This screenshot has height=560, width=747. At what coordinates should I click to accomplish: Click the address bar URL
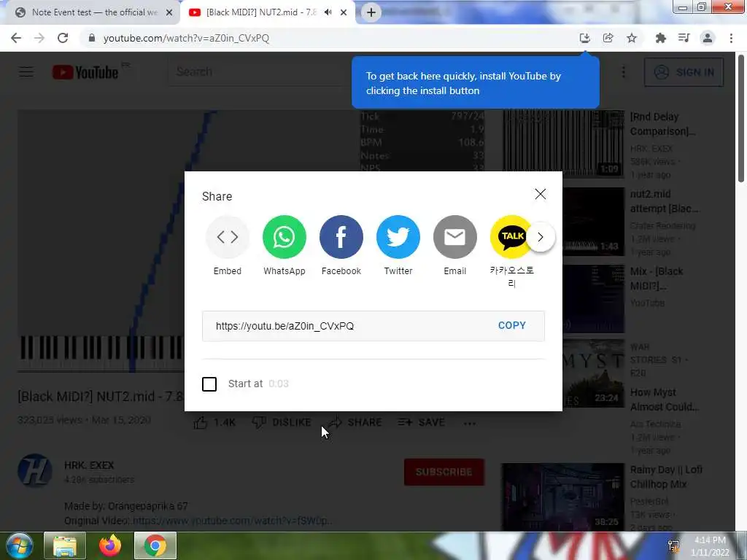(186, 38)
